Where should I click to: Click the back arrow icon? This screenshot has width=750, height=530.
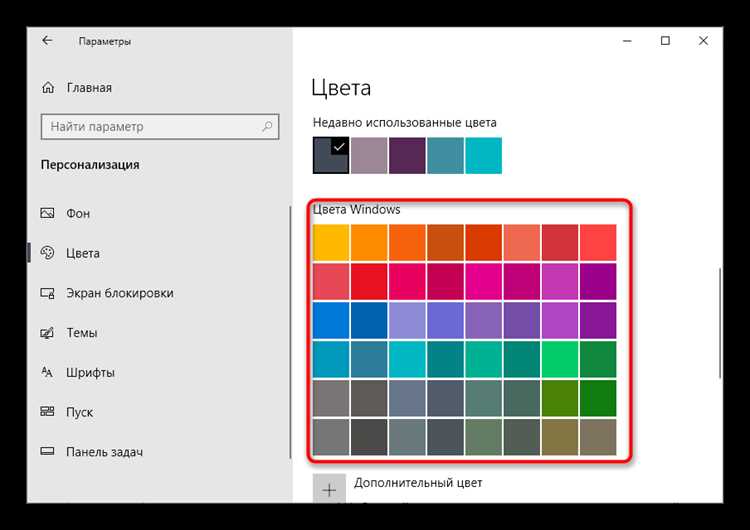point(47,41)
